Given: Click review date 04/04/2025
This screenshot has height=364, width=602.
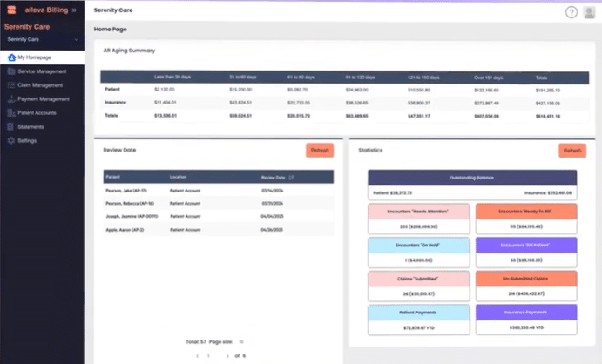Looking at the screenshot, I should 272,216.
